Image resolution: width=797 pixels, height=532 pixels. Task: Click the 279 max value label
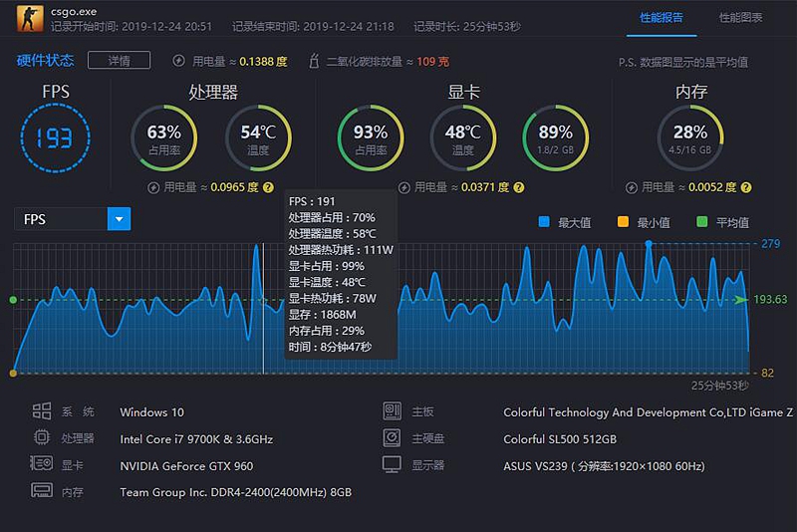point(770,244)
